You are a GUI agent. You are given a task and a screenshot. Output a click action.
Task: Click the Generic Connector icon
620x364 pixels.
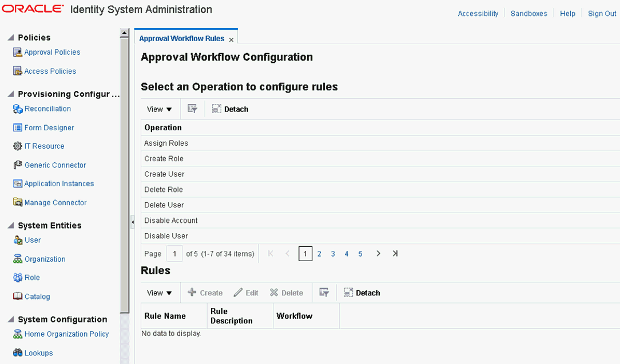point(17,165)
